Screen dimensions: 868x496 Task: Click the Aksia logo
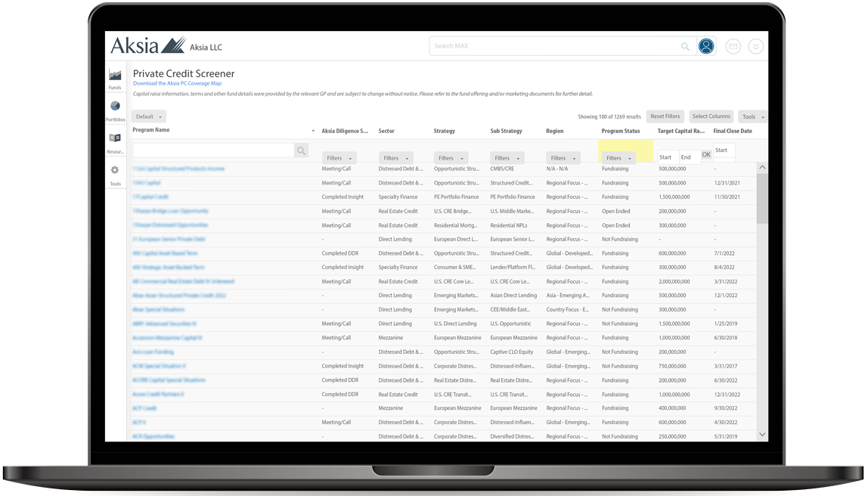click(148, 45)
